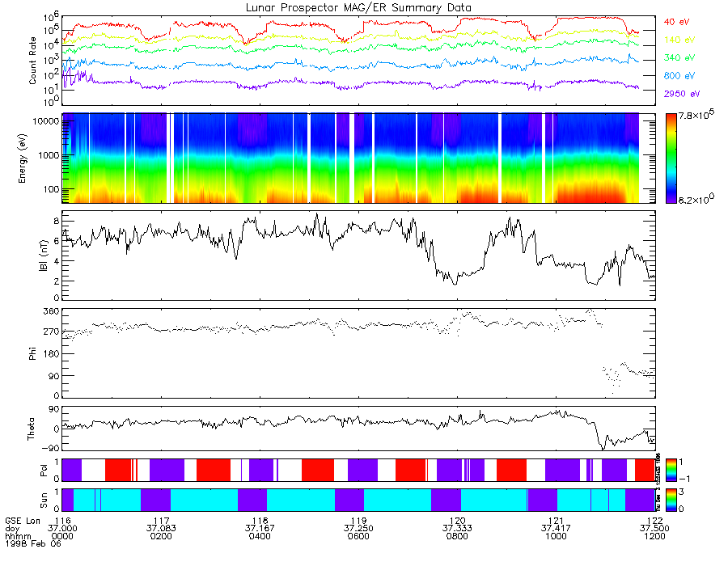Click GSE longitude value '118'
This screenshot has height=566, width=728.
(260, 521)
